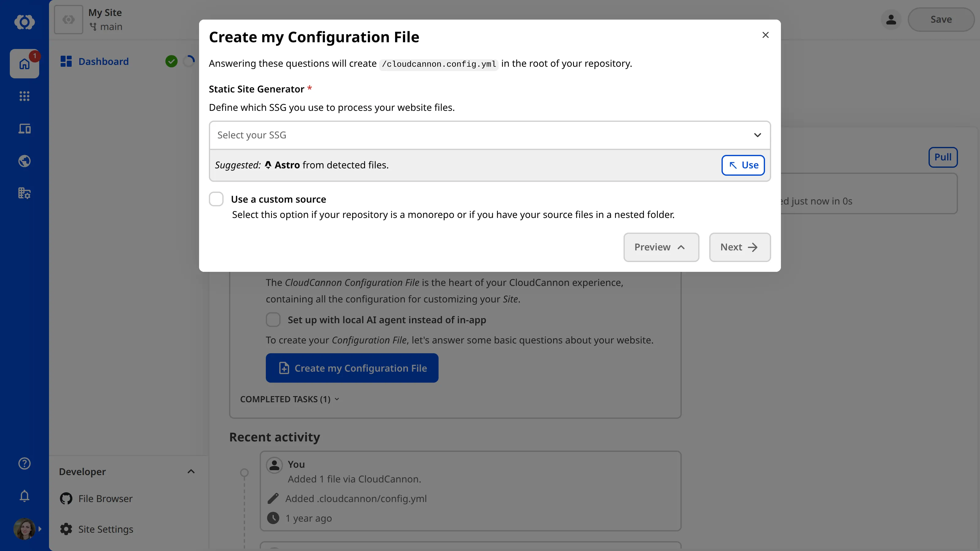Click the My Site title

click(x=105, y=13)
